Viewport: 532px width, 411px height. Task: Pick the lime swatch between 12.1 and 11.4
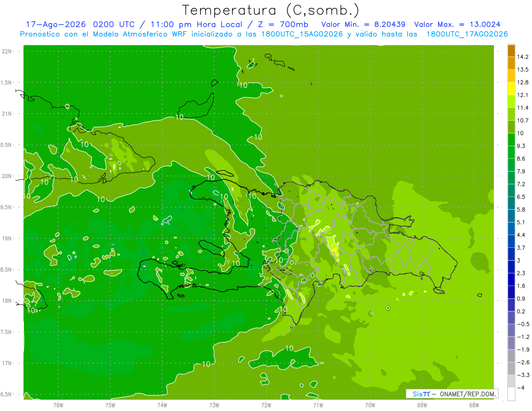click(x=511, y=101)
